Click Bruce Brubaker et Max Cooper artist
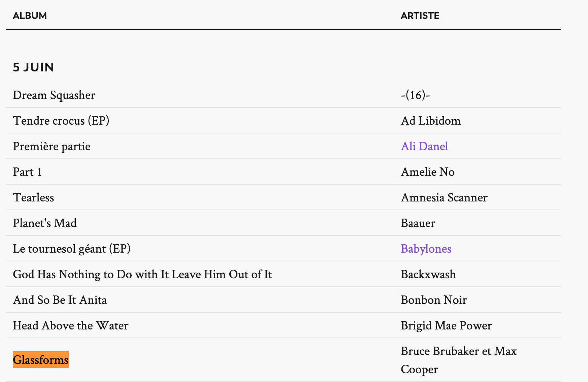Image resolution: width=588 pixels, height=382 pixels. pos(459,360)
